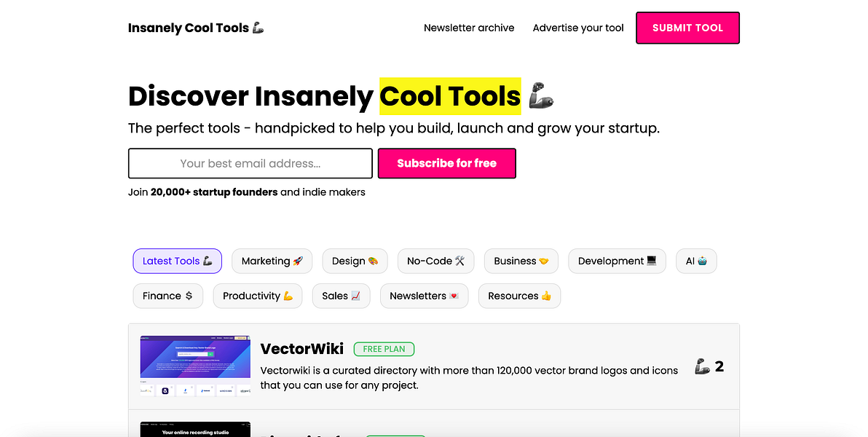Show AI 🤖 tools
The height and width of the screenshot is (437, 868).
point(696,261)
